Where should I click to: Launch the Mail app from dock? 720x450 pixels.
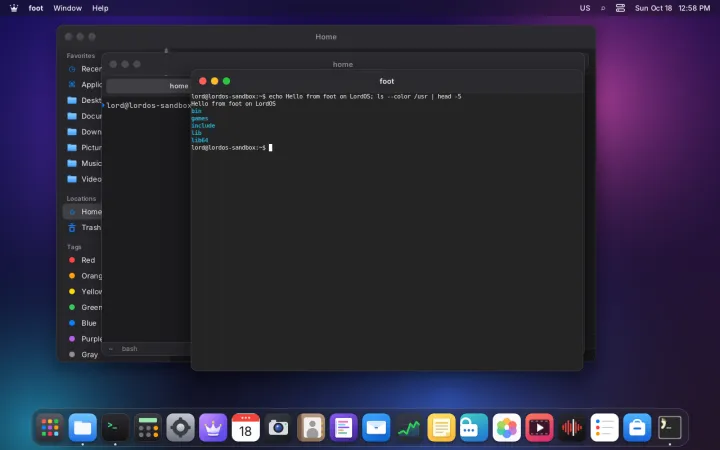click(376, 428)
